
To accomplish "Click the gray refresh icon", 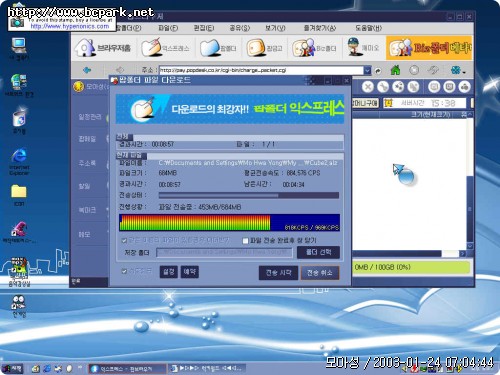I will [x=433, y=70].
